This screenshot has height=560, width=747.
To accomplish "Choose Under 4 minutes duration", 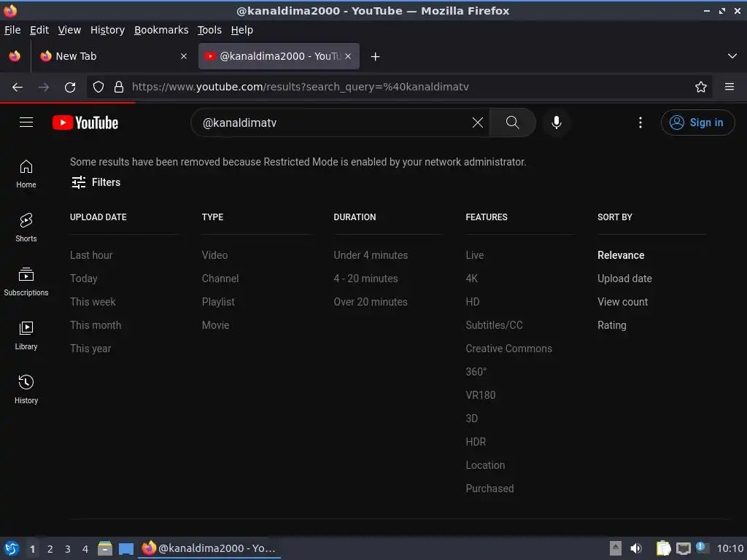I will click(x=371, y=254).
